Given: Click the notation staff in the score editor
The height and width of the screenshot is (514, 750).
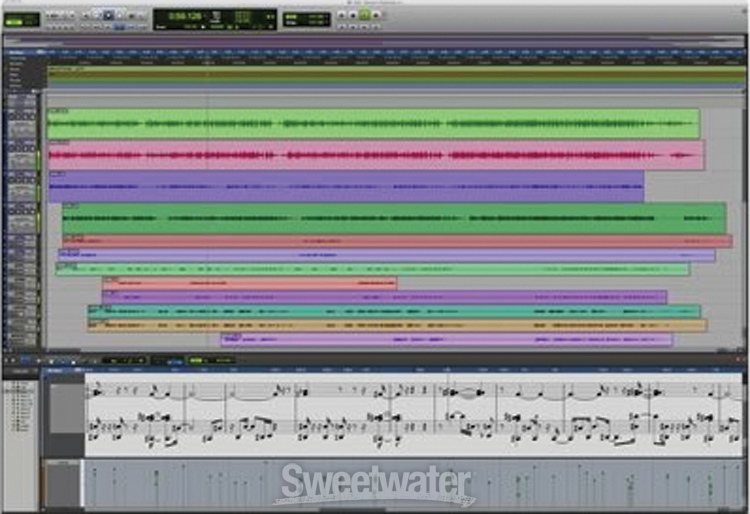Looking at the screenshot, I should 414,415.
